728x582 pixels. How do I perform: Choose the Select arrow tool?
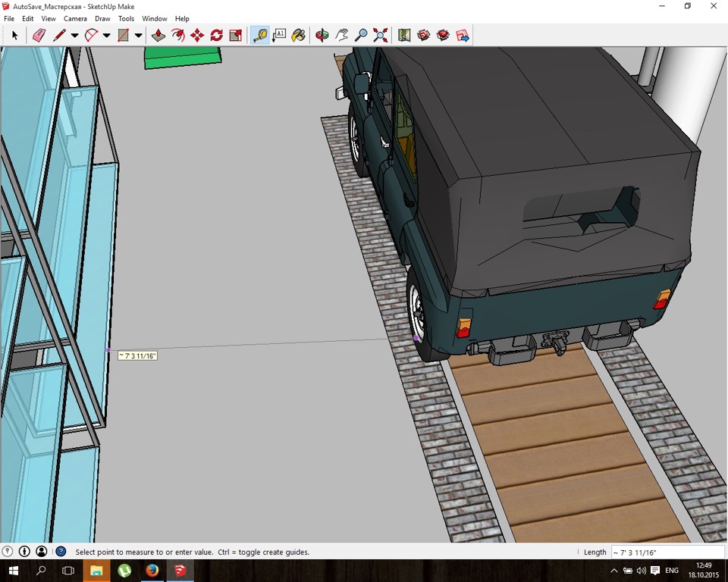pos(14,36)
